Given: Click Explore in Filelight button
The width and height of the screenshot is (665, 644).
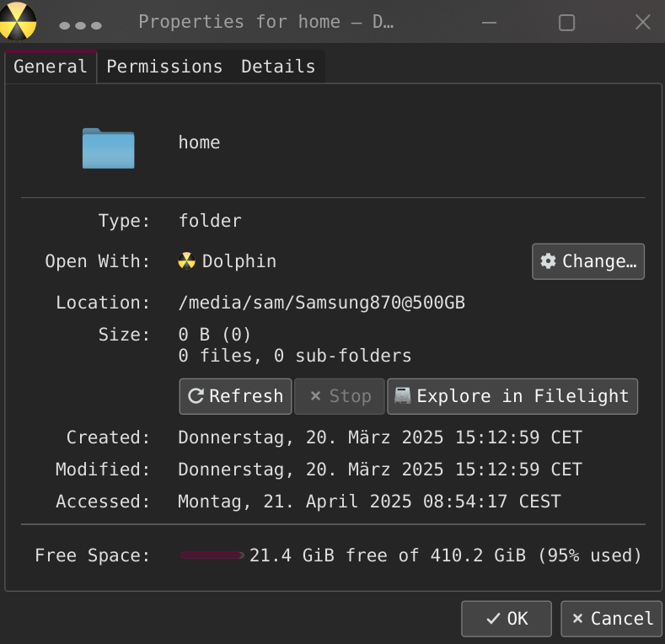Looking at the screenshot, I should 512,396.
